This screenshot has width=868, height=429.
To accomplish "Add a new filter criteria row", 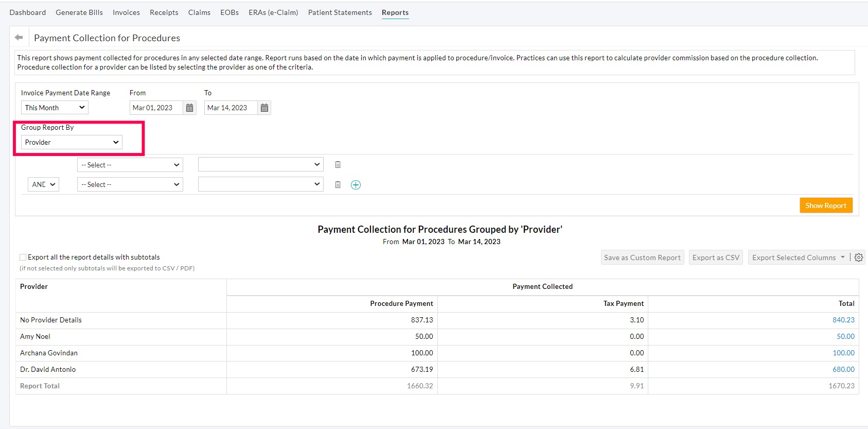I will 356,185.
